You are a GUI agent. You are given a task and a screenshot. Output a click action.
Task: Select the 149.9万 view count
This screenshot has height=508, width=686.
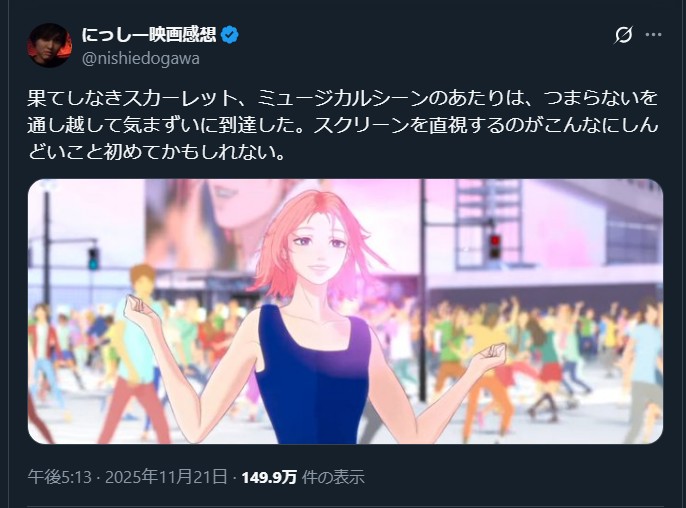(x=270, y=477)
